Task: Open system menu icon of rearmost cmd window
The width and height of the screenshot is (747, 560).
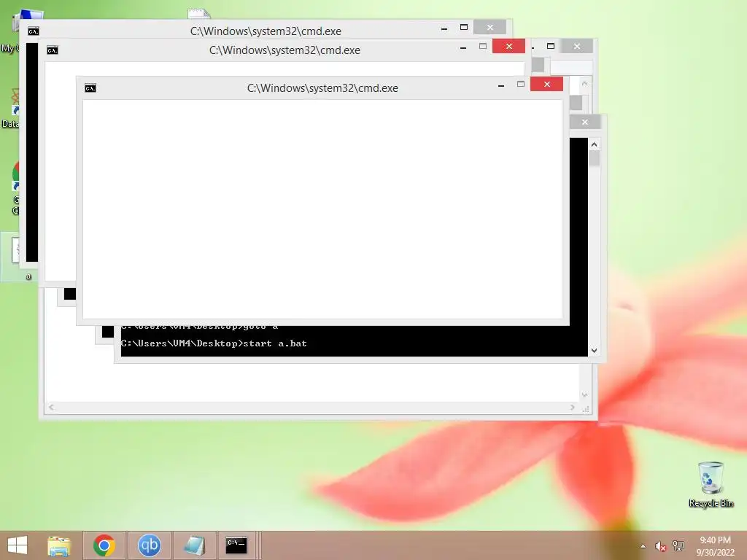Action: [34, 31]
